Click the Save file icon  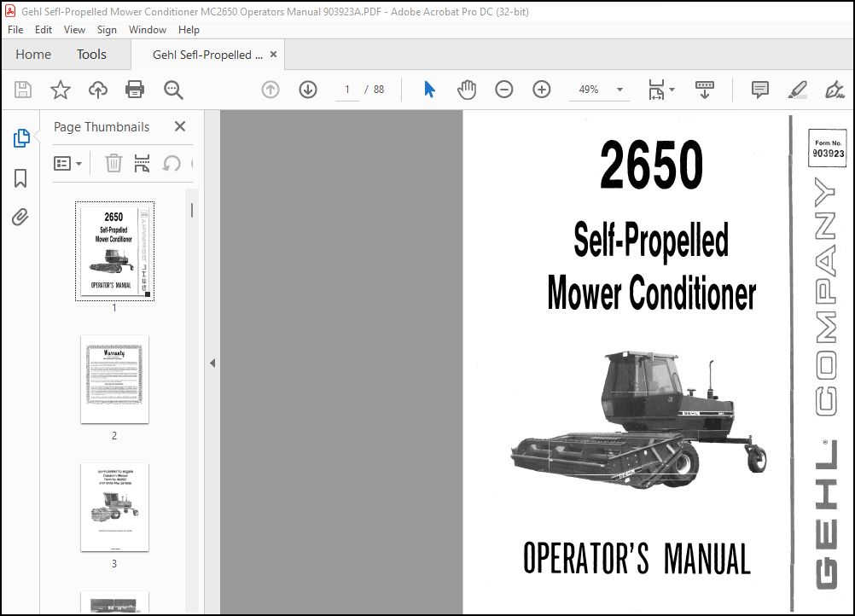coord(23,90)
